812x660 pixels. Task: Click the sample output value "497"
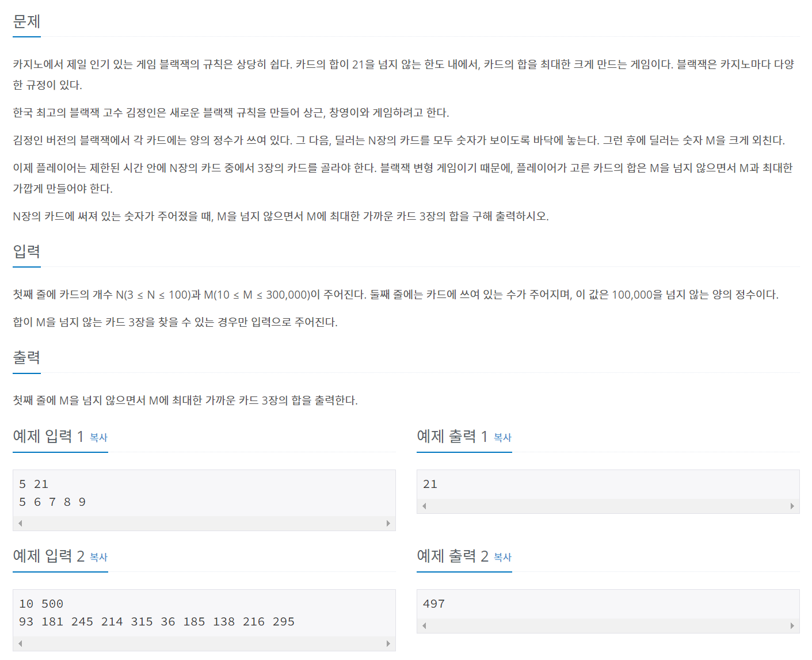pyautogui.click(x=434, y=604)
